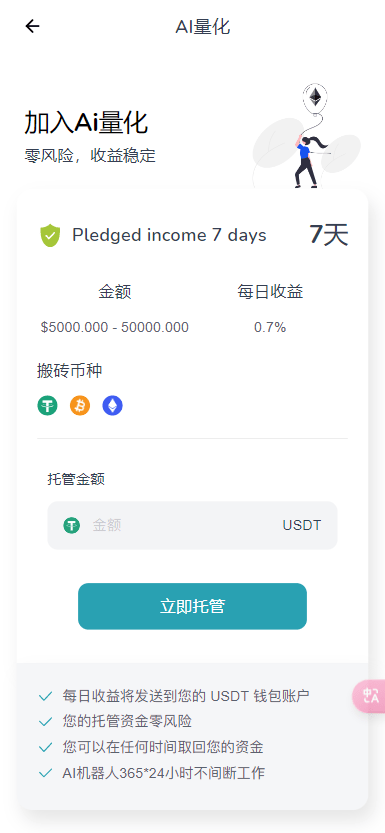The image size is (385, 833).
Task: Click the checkmark beside AI机器人365*24小时
Action: pyautogui.click(x=46, y=774)
